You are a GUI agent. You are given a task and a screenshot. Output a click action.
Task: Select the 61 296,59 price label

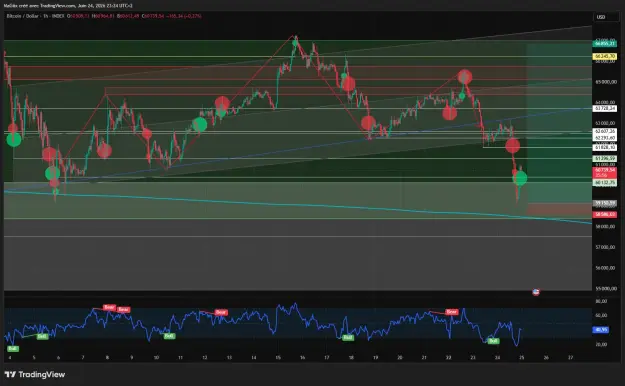click(x=605, y=159)
